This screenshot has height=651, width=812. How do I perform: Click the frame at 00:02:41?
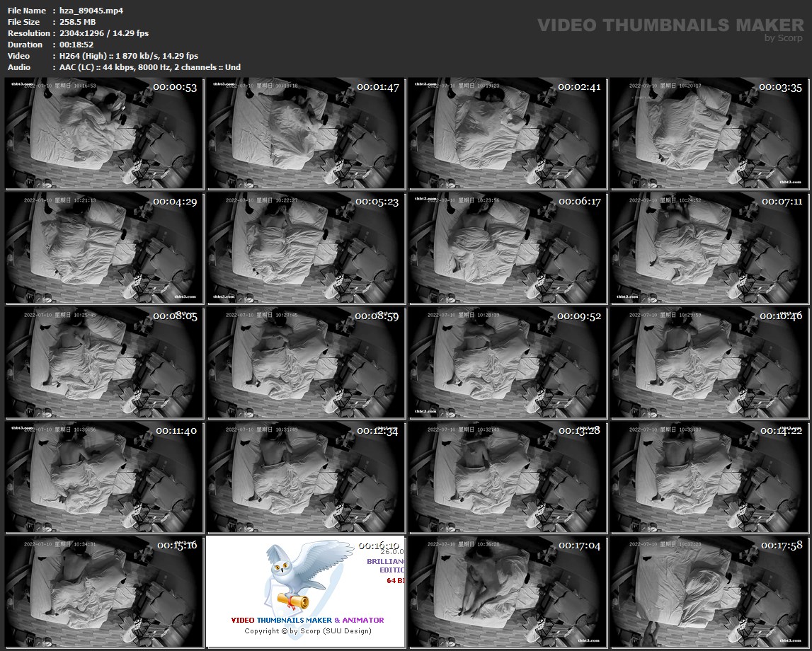(508, 134)
